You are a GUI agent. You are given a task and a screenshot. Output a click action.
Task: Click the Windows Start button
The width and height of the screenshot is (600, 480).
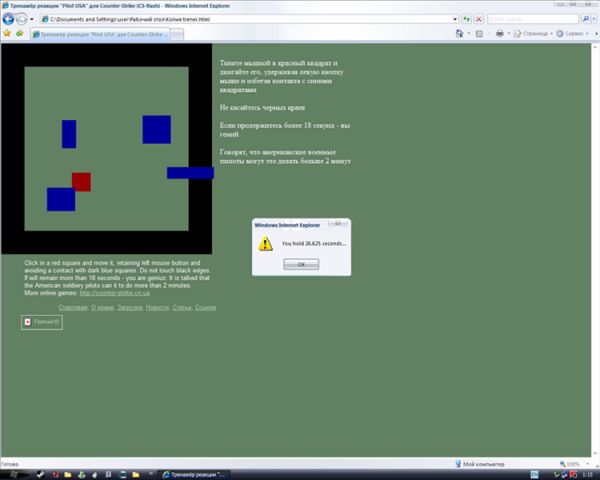tap(15, 475)
